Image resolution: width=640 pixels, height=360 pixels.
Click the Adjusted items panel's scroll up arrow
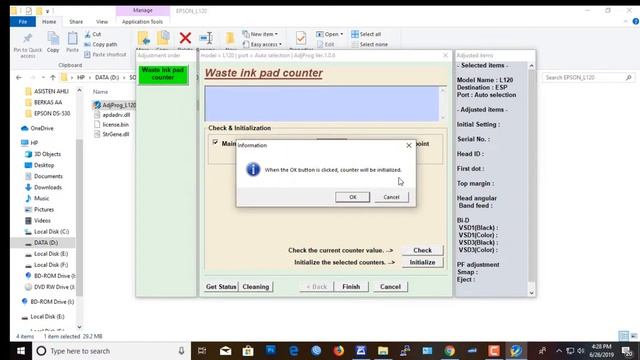(531, 66)
